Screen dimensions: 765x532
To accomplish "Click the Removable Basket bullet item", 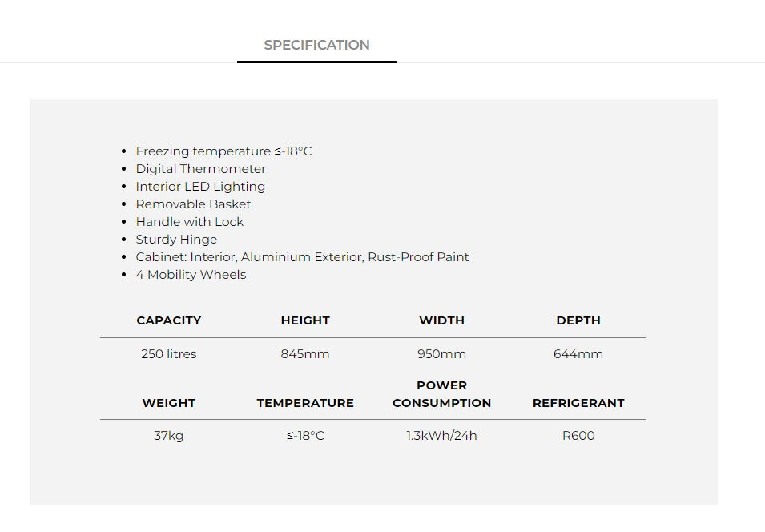I will (x=193, y=204).
